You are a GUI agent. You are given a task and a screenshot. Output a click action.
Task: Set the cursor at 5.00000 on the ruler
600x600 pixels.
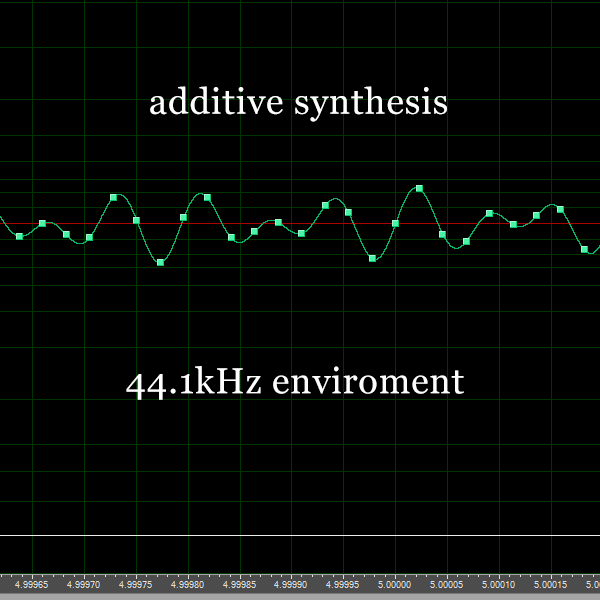395,583
